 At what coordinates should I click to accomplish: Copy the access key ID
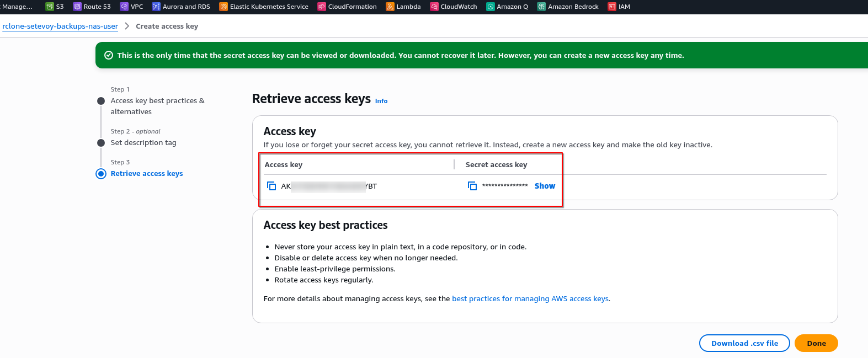coord(271,186)
